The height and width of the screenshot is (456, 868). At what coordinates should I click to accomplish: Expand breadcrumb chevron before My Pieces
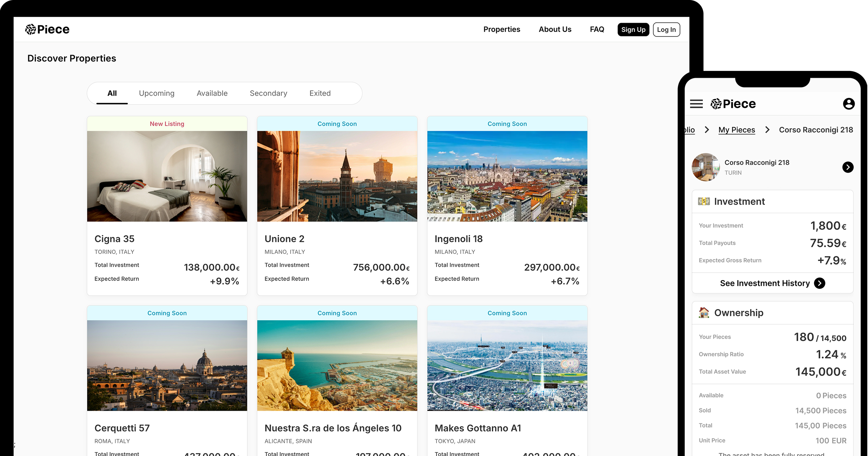pos(707,130)
